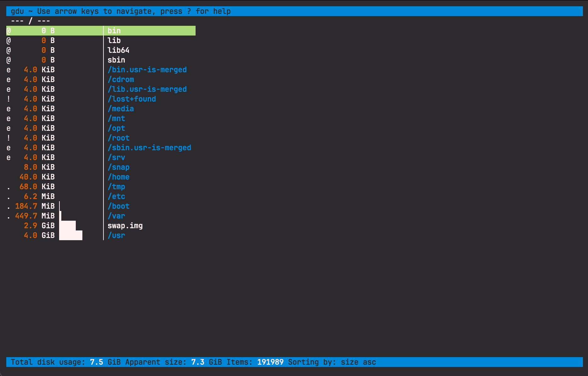Click the e empty-flag beside /cdrom
Viewport: 588px width, 376px height.
(x=8, y=79)
